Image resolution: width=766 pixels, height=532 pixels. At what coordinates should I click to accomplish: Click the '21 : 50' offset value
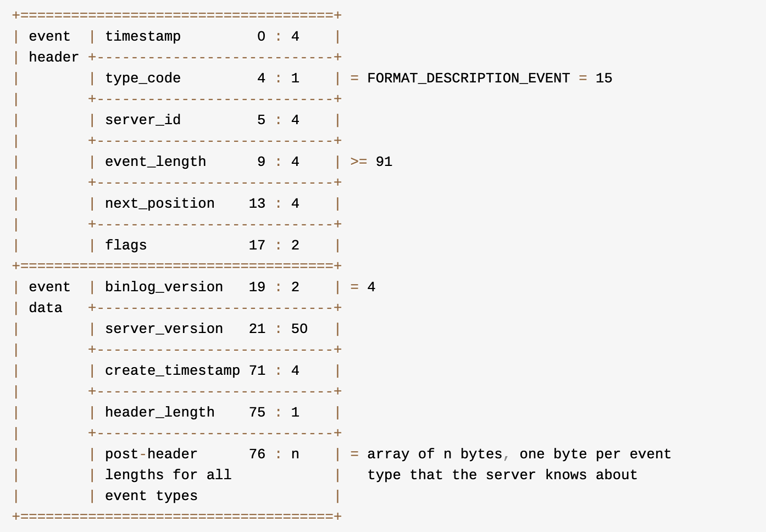[278, 329]
